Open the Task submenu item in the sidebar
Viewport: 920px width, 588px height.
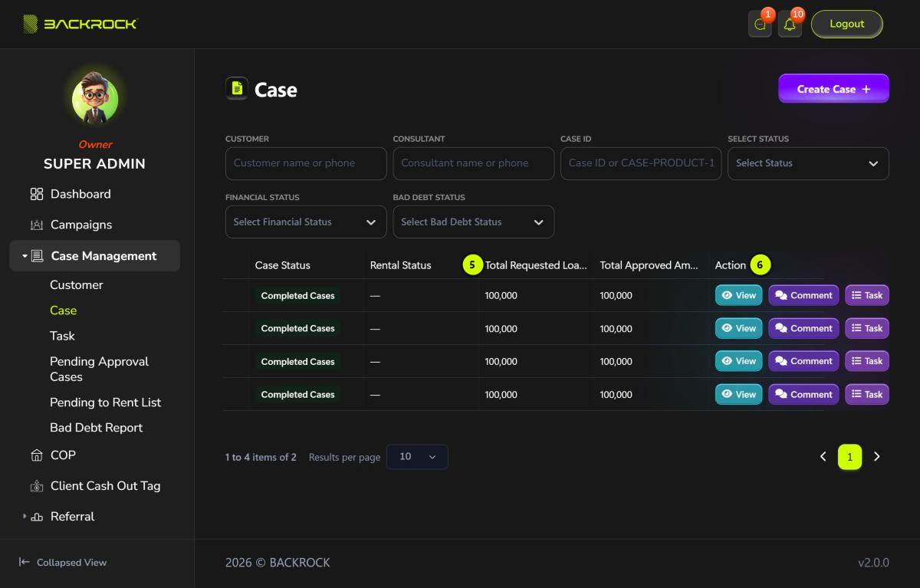pos(63,336)
